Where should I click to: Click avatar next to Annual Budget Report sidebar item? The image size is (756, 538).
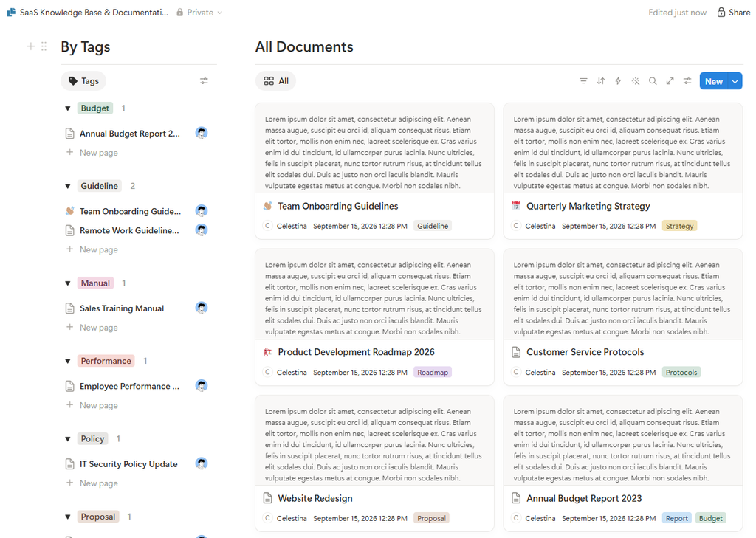click(x=202, y=133)
